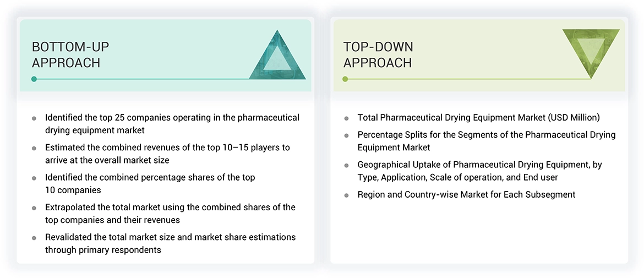Viewport: 644px width, 278px height.
Task: Click 'Estimated the combined revenues' text
Action: 167,154
